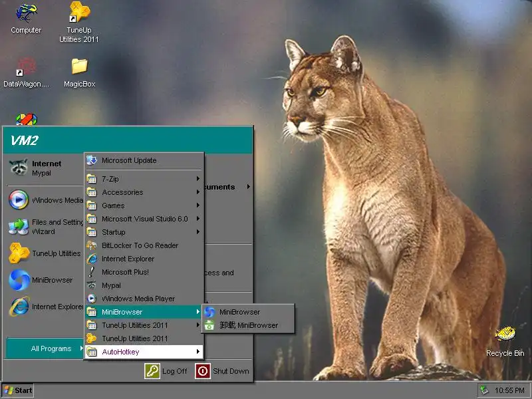This screenshot has width=532, height=399.
Task: Click Internet Explorer icon in left pane
Action: pyautogui.click(x=19, y=307)
